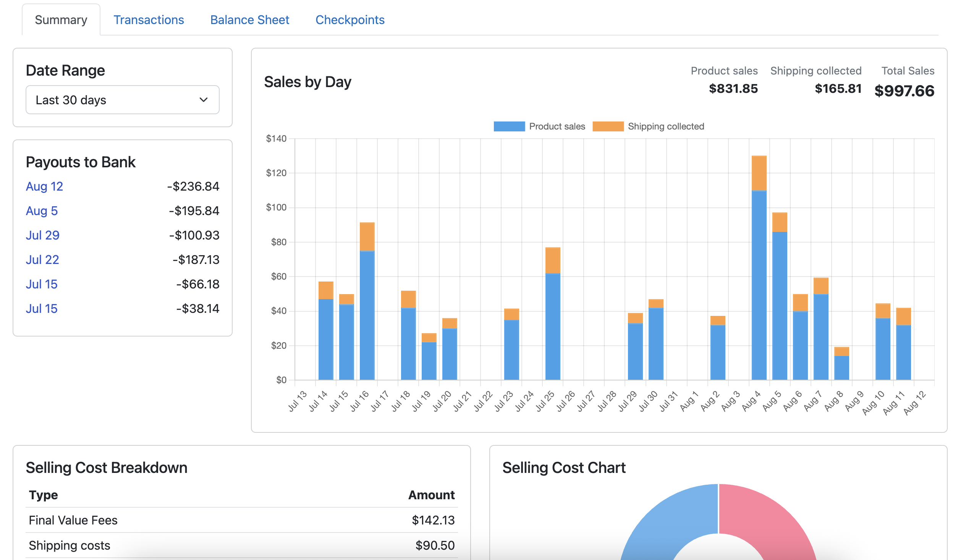Viewport: 958px width, 560px height.
Task: Open the Balance Sheet tab
Action: tap(250, 19)
